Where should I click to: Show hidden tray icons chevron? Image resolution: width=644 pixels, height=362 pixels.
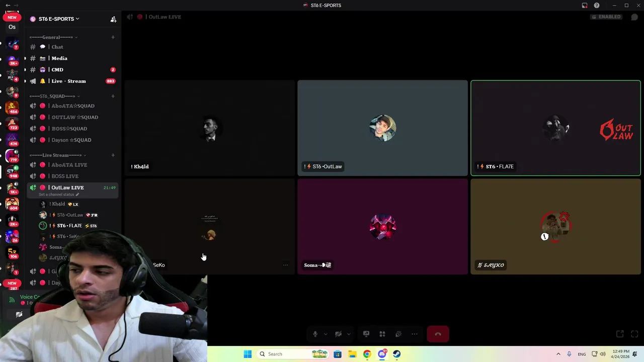click(x=558, y=354)
